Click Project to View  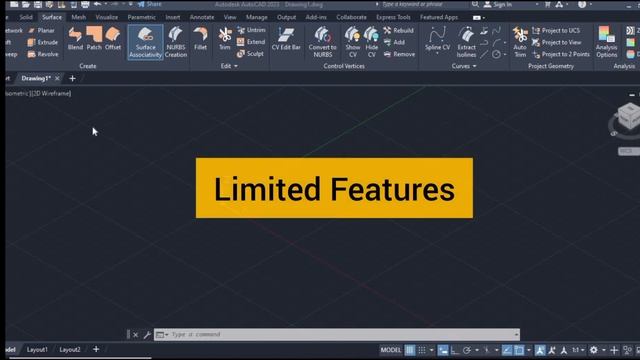pos(557,42)
